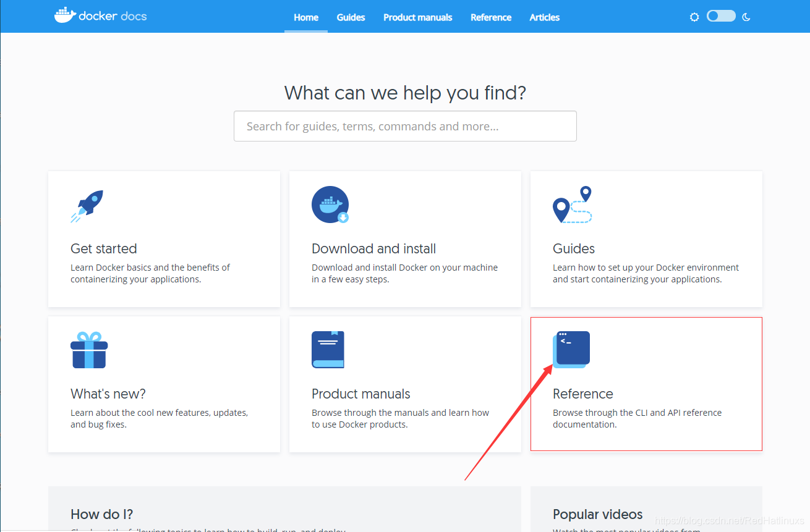Screen dimensions: 810x532
Task: Click the Docker download circle icon
Action: point(330,205)
